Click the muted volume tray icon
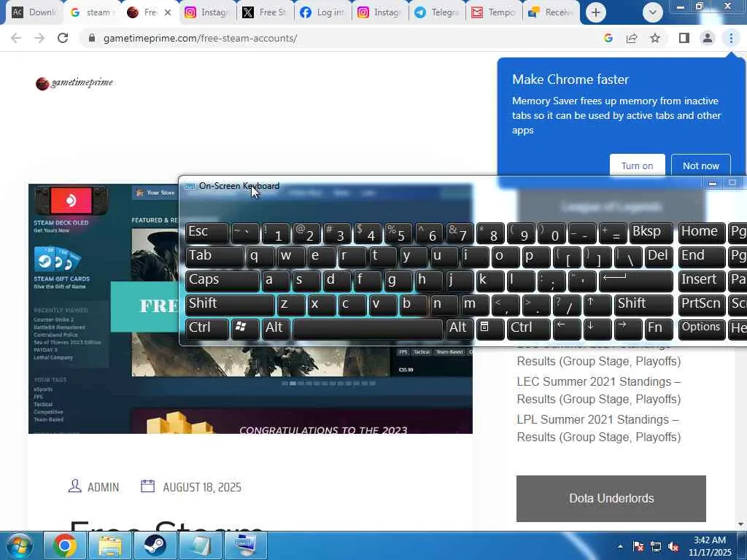 click(x=673, y=547)
